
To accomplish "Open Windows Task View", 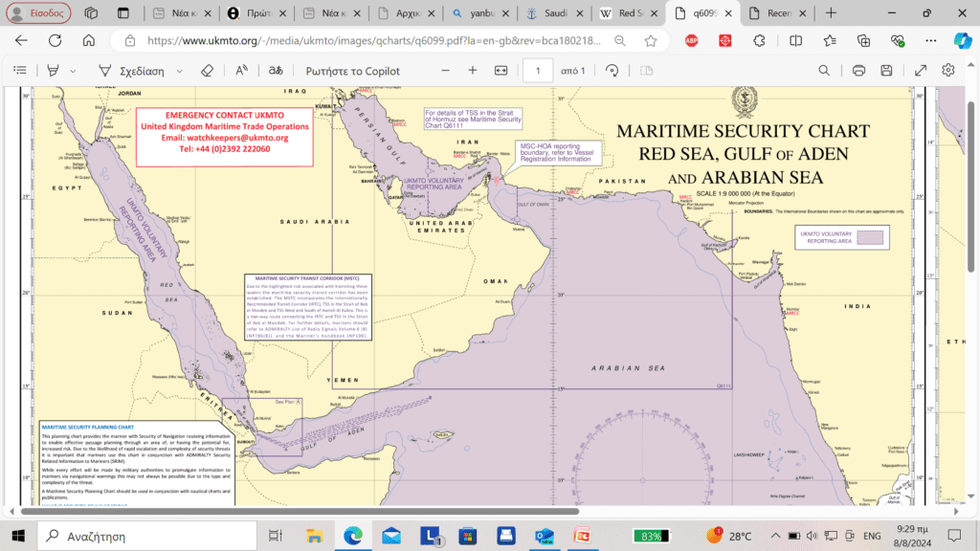I will (x=275, y=536).
